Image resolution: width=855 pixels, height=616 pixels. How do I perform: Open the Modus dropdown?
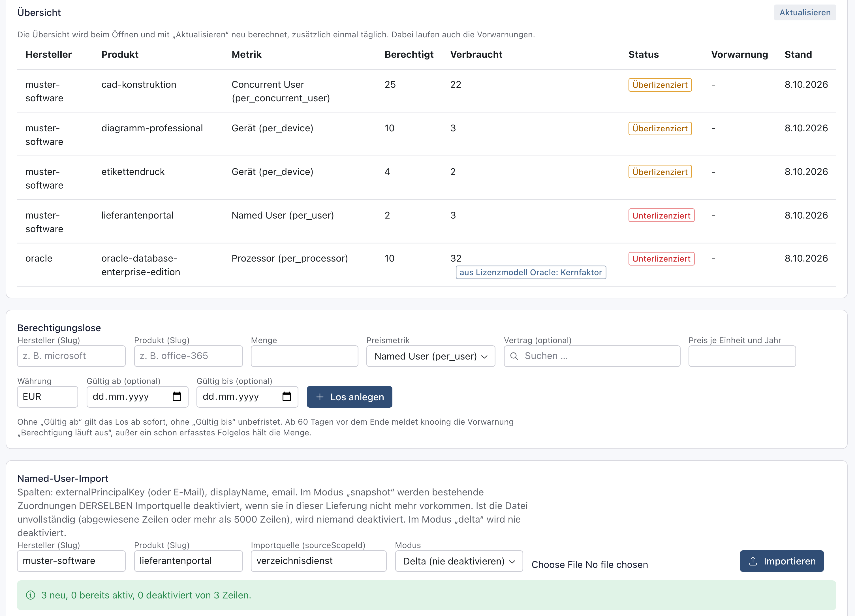coord(459,561)
